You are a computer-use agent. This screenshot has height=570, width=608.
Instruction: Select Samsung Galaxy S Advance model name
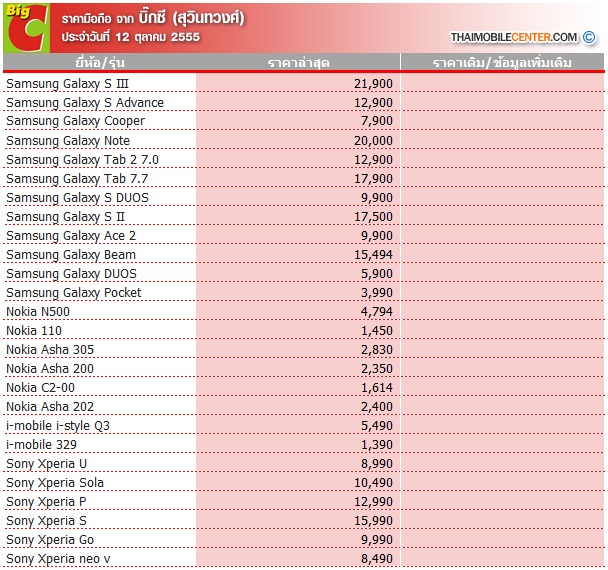coord(85,103)
